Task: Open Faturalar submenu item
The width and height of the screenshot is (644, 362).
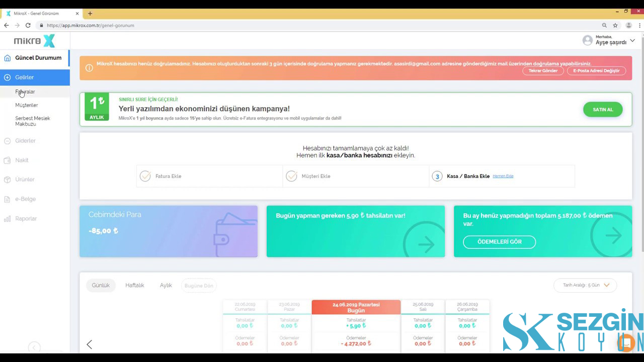Action: click(25, 92)
